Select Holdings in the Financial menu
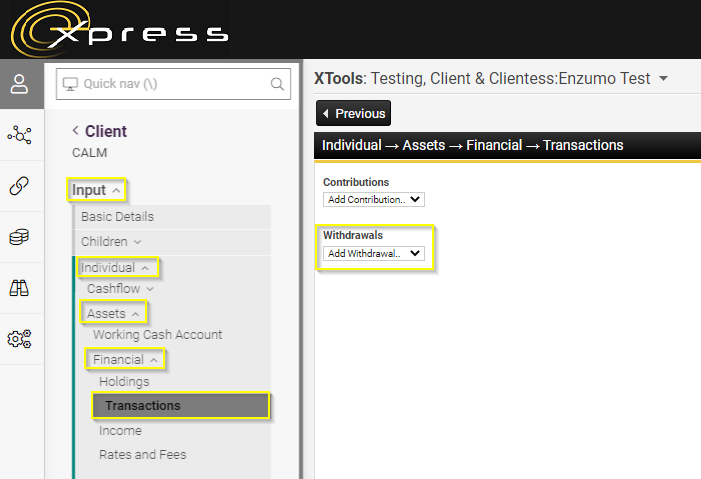701x479 pixels. tap(124, 381)
